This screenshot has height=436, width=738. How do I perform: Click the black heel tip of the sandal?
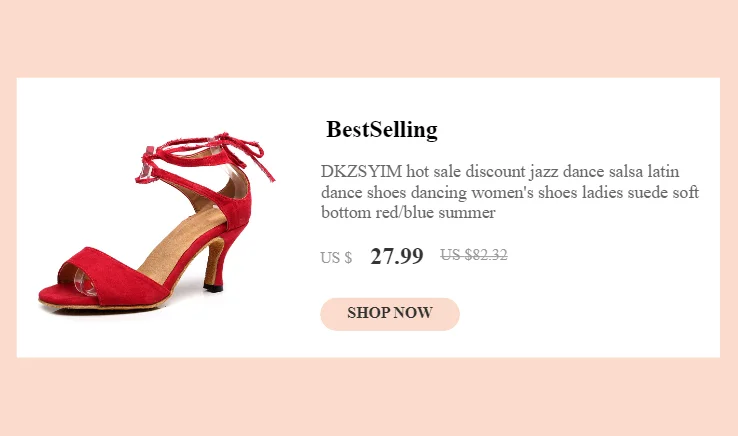coord(212,287)
